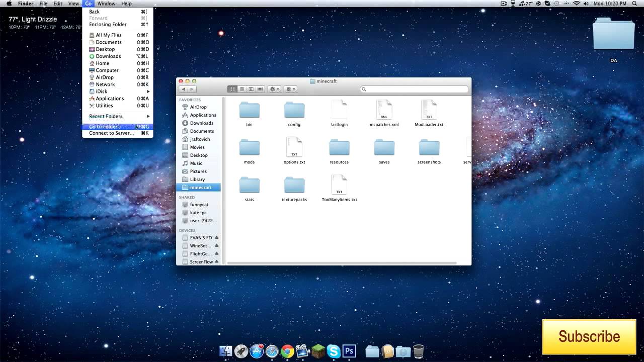Select AirDrop in the sidebar
The width and height of the screenshot is (644, 362).
[x=198, y=107]
